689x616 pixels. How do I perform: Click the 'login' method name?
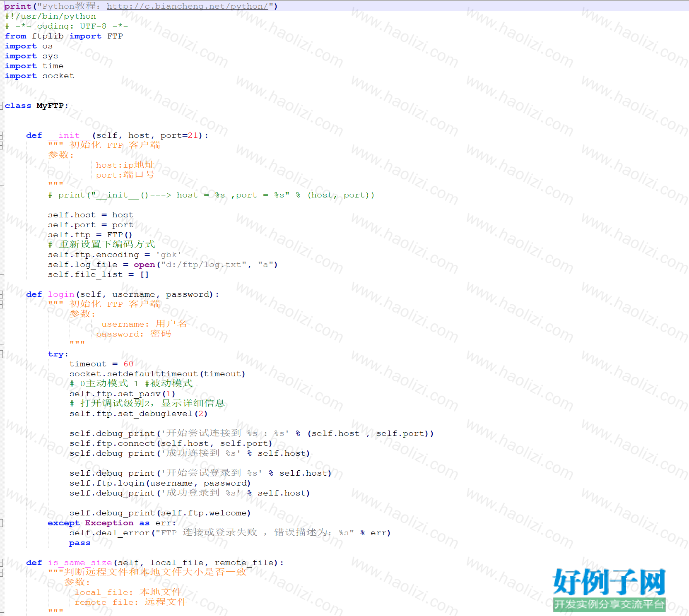(61, 294)
